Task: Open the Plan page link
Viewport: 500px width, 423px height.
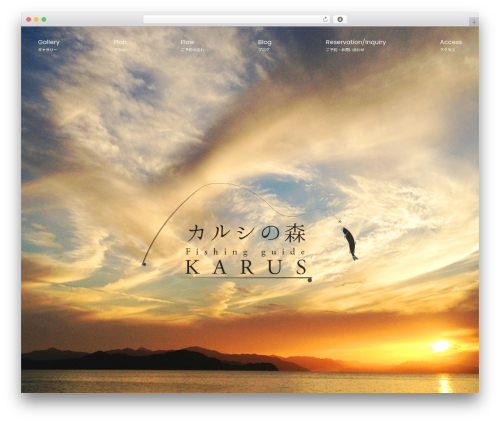Action: [x=120, y=45]
